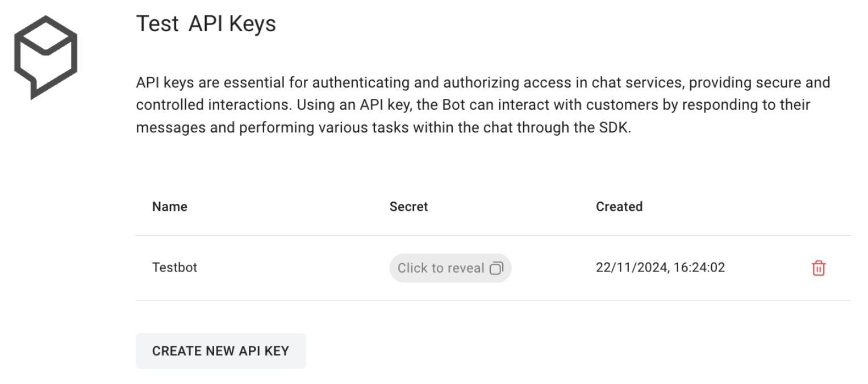Click the secret chip's rounded gray background

(x=450, y=268)
